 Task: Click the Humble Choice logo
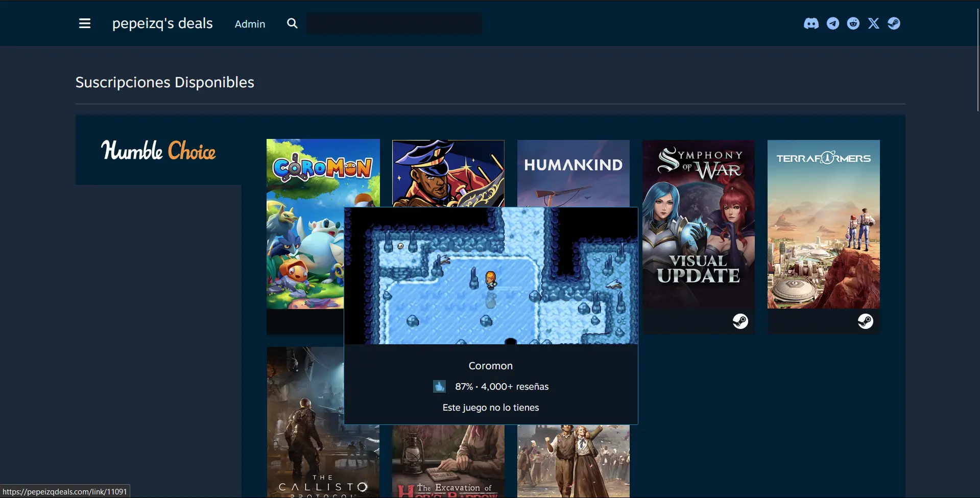coord(158,150)
